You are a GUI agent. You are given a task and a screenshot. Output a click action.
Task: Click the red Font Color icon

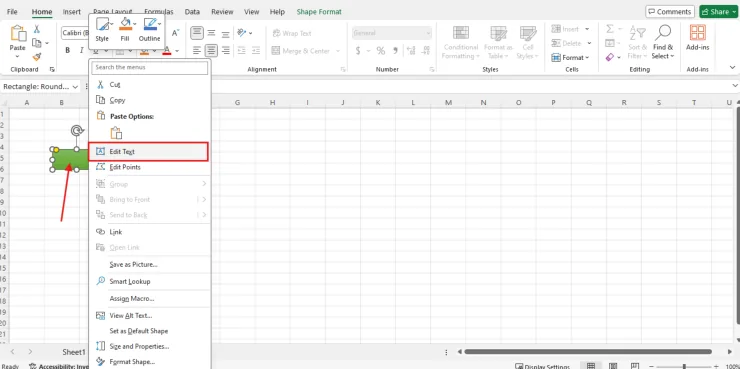(x=166, y=51)
